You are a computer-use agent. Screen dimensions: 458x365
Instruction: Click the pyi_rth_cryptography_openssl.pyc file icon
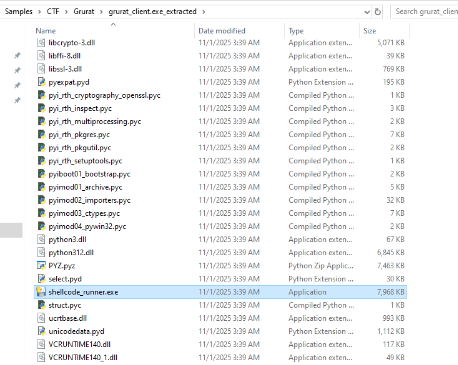coord(41,95)
